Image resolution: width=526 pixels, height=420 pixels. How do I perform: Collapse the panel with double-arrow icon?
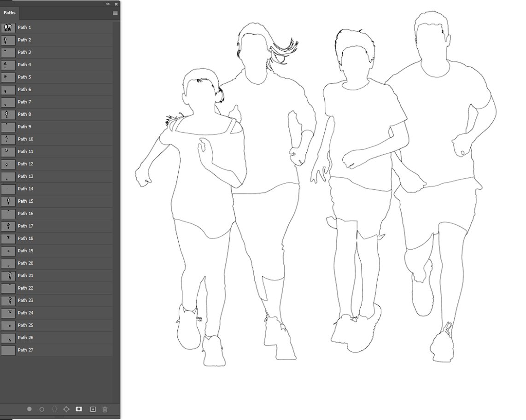[x=108, y=4]
